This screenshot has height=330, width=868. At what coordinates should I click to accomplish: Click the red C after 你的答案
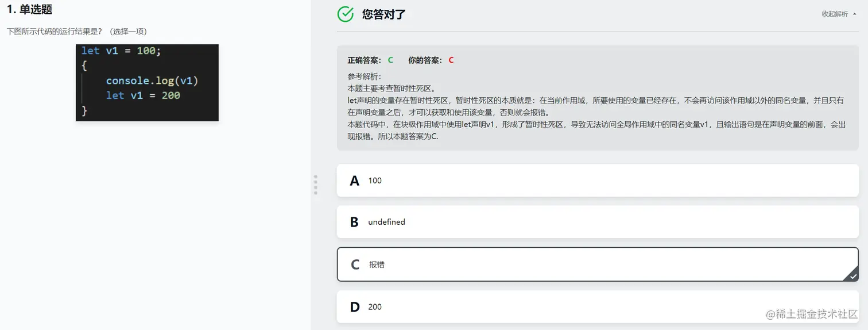(451, 60)
